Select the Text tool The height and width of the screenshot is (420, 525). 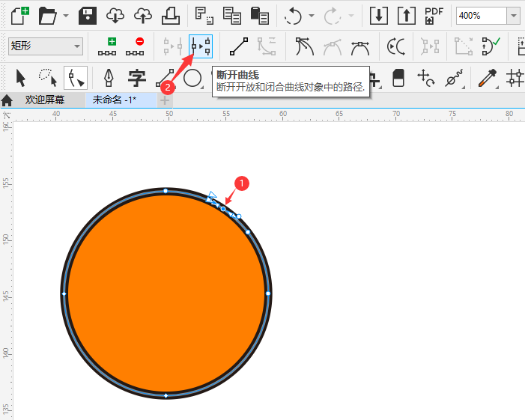pyautogui.click(x=136, y=78)
